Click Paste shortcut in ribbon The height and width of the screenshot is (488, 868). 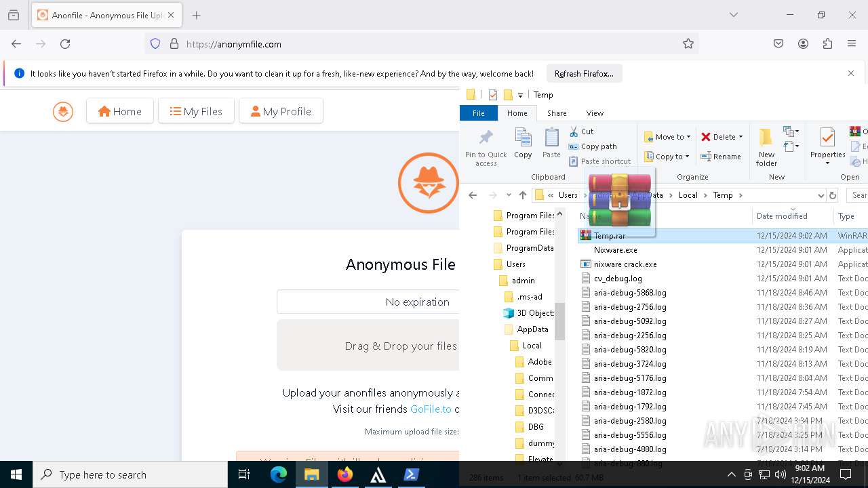coord(599,161)
